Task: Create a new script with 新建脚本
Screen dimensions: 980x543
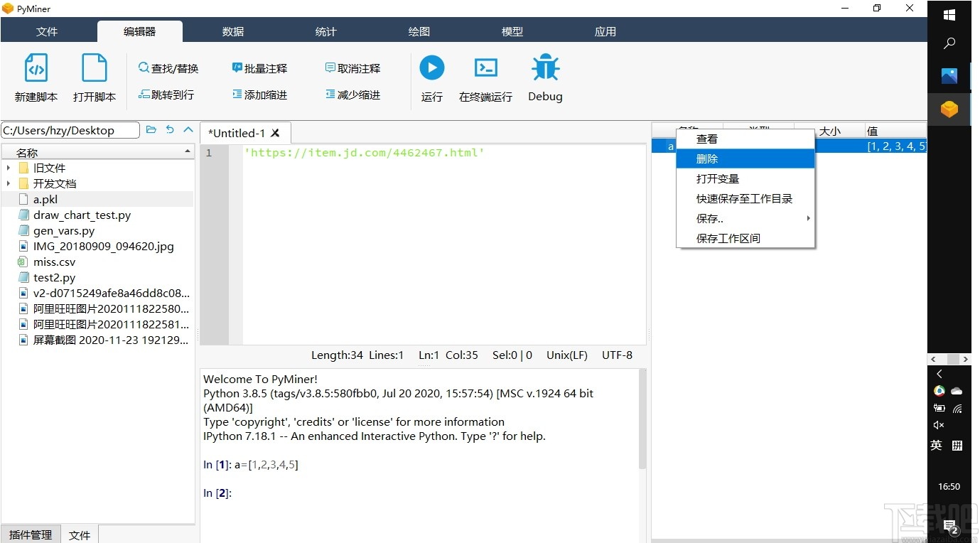Action: click(x=36, y=77)
